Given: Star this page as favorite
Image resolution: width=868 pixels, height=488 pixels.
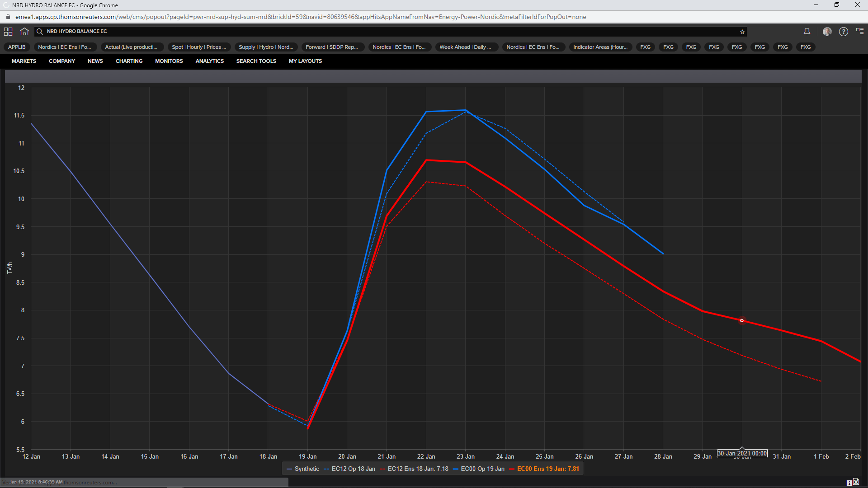Looking at the screenshot, I should (742, 32).
